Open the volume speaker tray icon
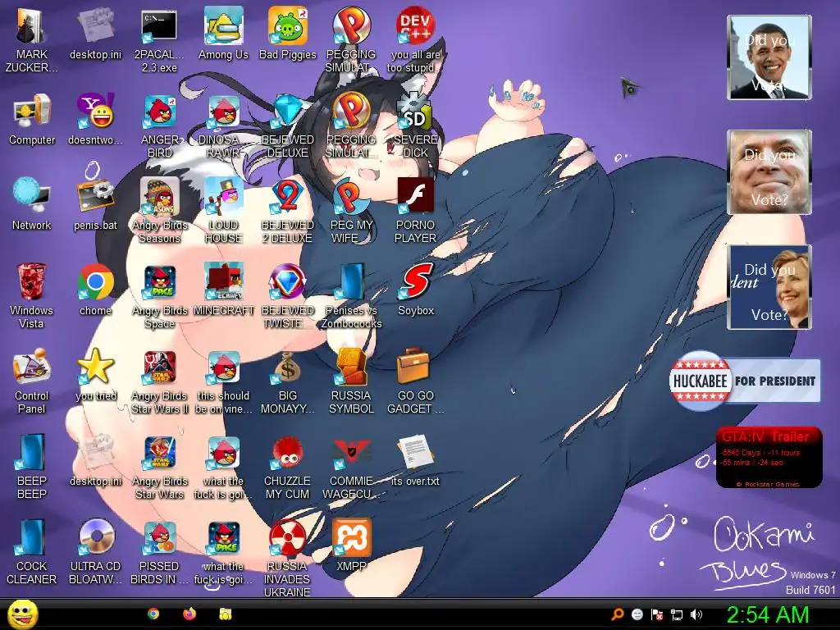 pyautogui.click(x=696, y=614)
